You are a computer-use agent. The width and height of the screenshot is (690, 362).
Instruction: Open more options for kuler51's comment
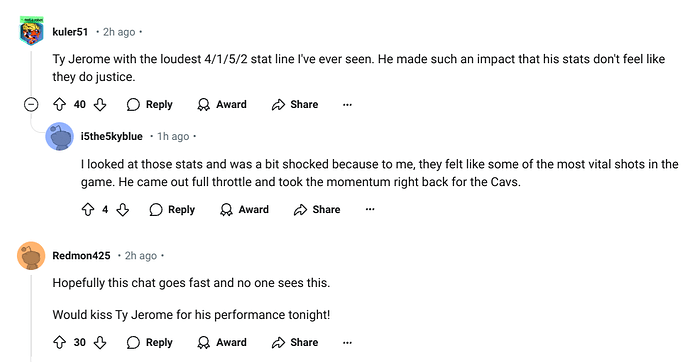pyautogui.click(x=347, y=105)
